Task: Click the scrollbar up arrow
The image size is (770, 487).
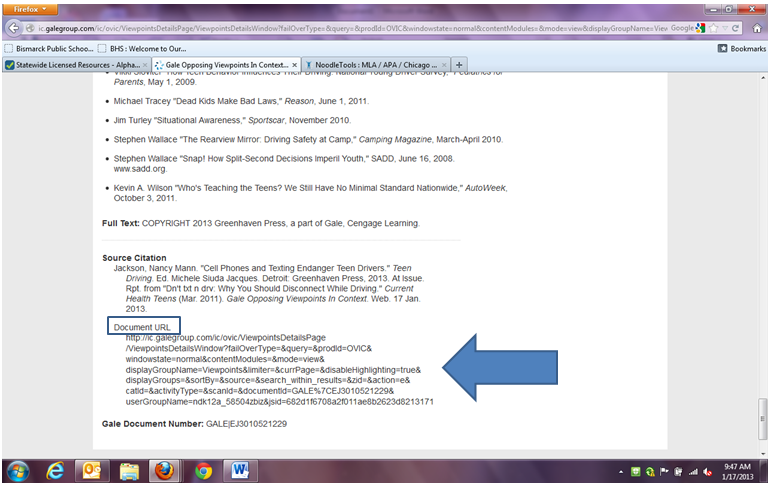Action: click(762, 78)
